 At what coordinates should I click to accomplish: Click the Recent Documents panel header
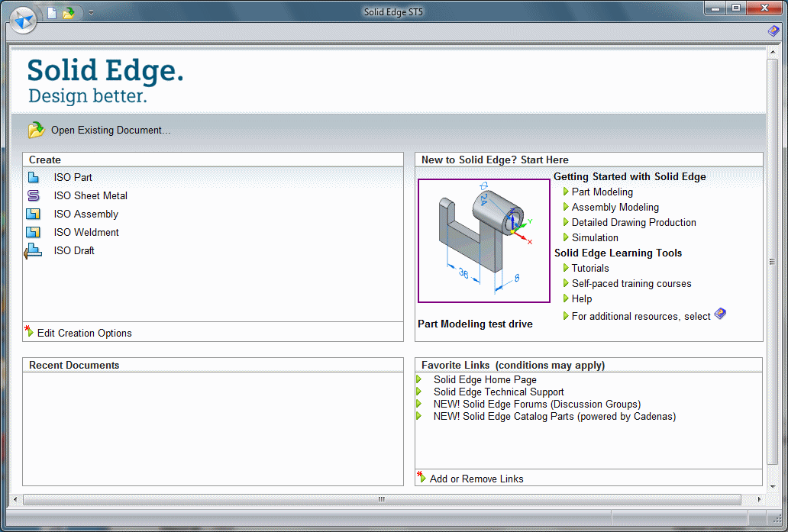point(213,365)
